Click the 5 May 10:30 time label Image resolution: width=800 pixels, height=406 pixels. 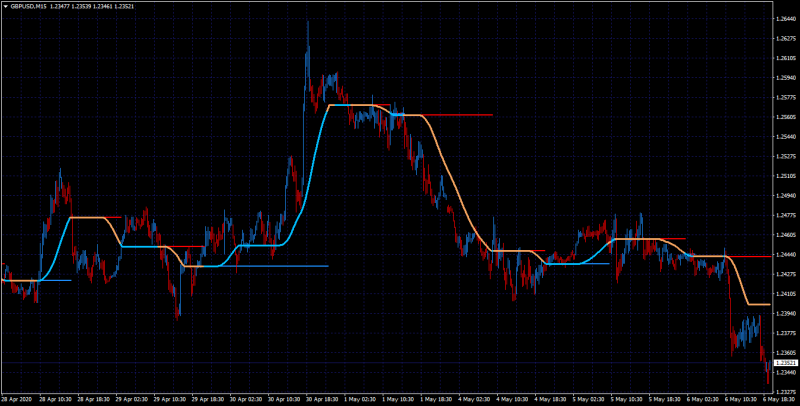[x=628, y=398]
